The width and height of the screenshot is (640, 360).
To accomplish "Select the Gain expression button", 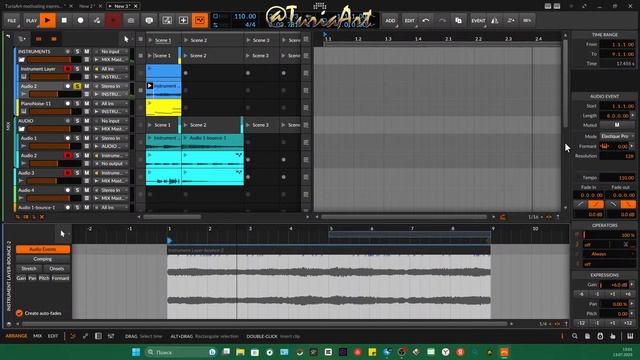I will point(21,278).
